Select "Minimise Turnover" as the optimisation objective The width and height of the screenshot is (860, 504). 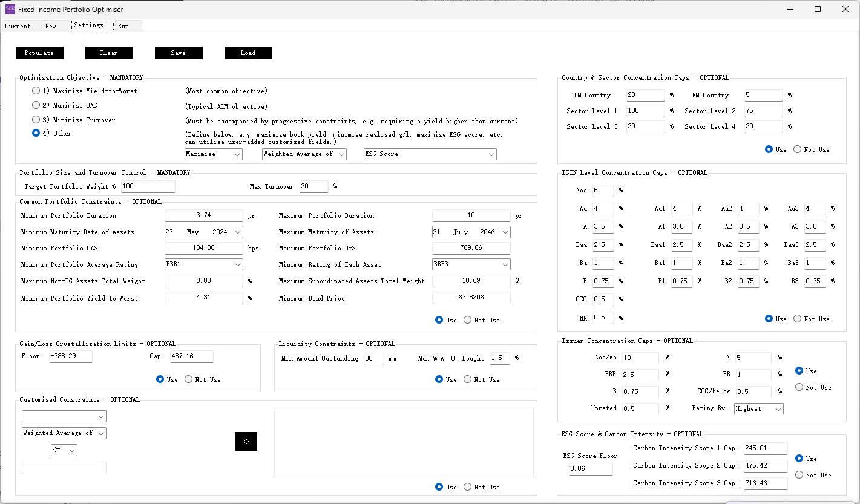point(36,119)
